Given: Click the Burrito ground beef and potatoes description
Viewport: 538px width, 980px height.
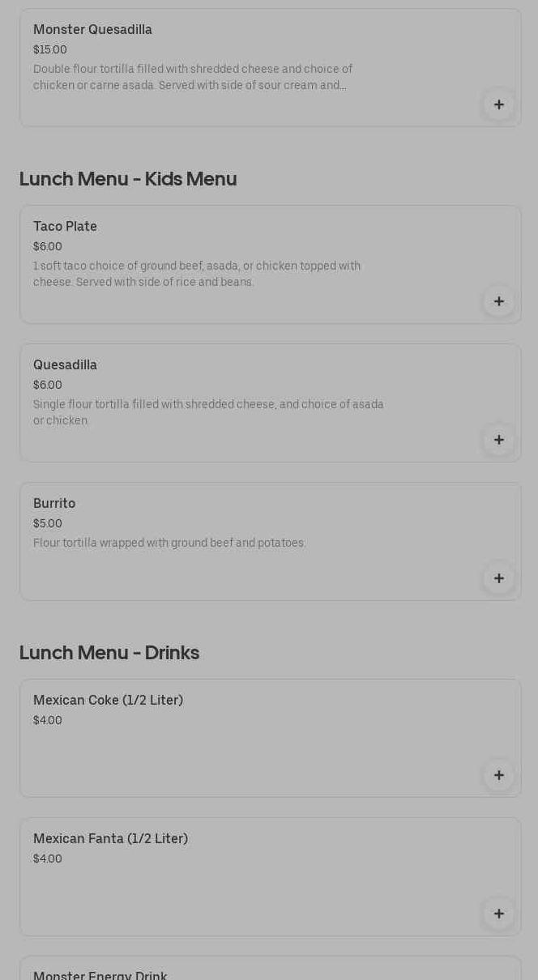Looking at the screenshot, I should (169, 543).
